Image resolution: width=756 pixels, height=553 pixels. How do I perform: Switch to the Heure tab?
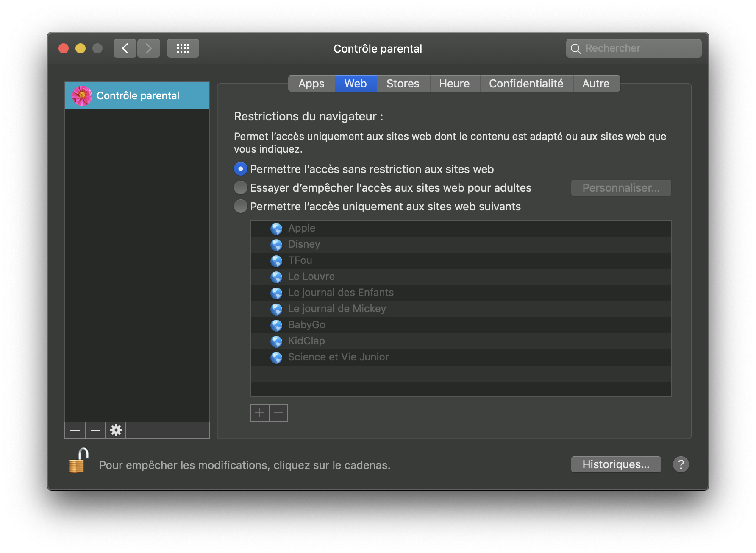click(454, 84)
